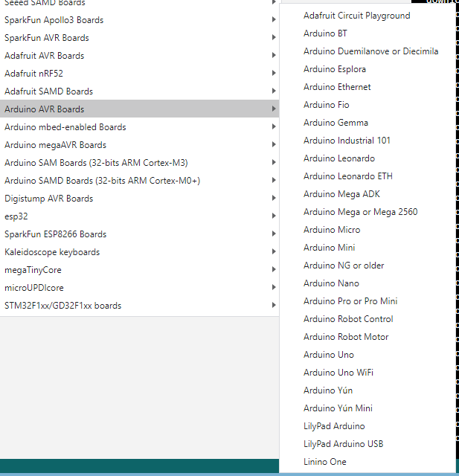Image resolution: width=459 pixels, height=476 pixels.
Task: Select Arduino Ethernet board
Action: tap(367, 87)
